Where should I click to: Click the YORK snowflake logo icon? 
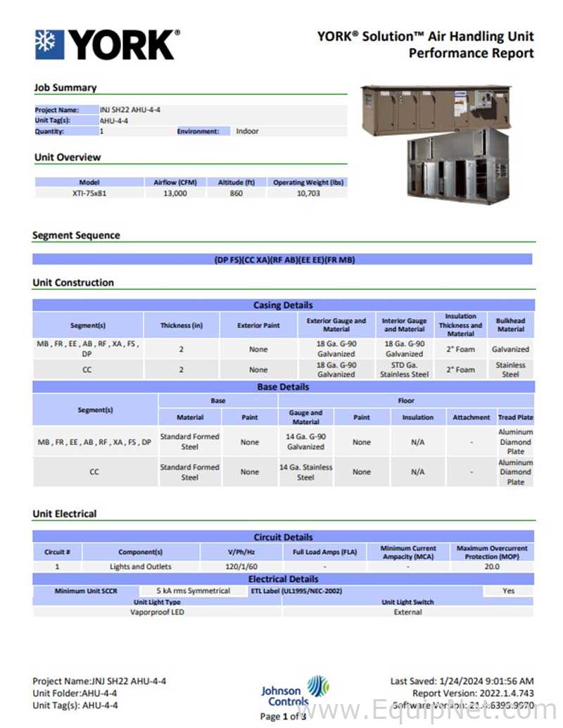tap(49, 44)
